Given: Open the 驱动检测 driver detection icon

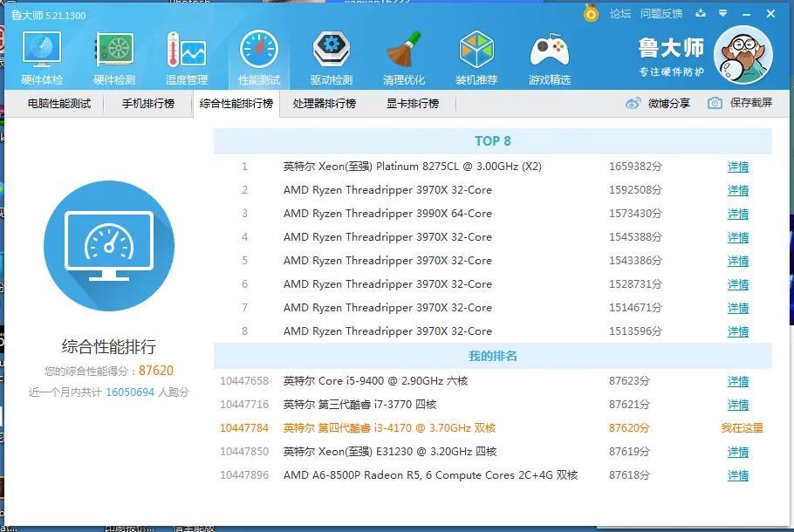Looking at the screenshot, I should pyautogui.click(x=332, y=58).
